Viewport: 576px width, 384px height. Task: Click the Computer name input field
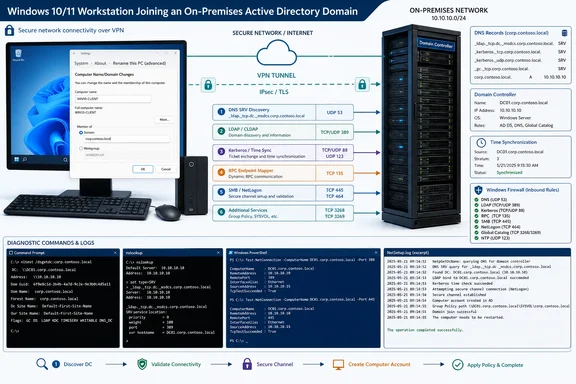pos(113,99)
